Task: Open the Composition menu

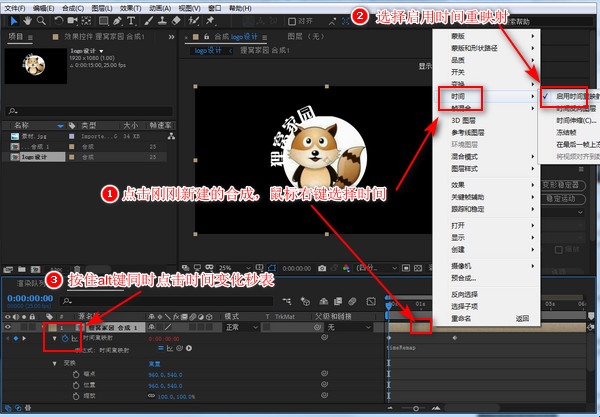Action: pos(73,8)
